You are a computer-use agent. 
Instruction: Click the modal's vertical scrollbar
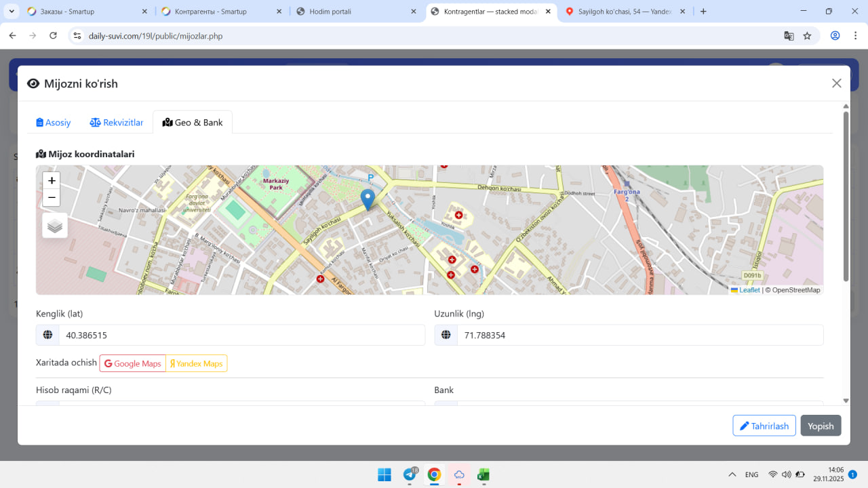pyautogui.click(x=846, y=197)
